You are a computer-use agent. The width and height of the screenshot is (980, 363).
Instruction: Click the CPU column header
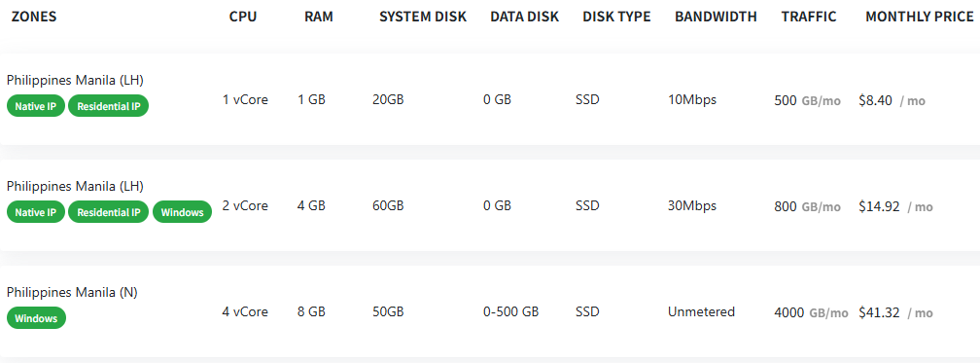point(243,17)
